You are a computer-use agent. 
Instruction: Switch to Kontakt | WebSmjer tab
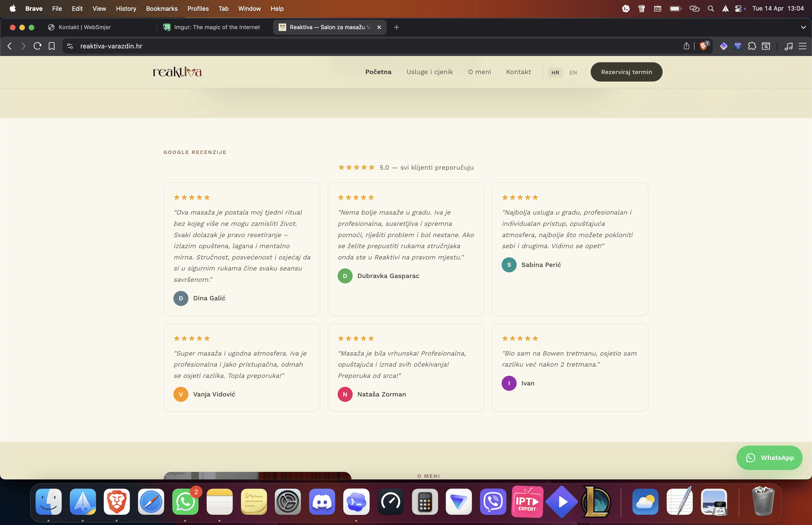(x=85, y=27)
